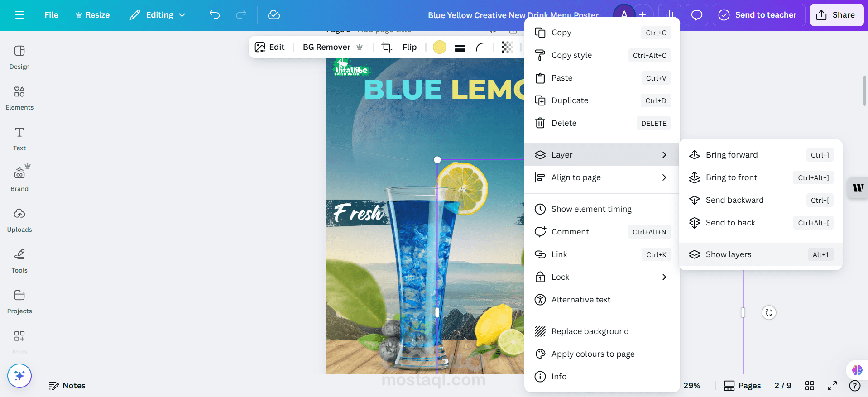Screen dimensions: 868x397
Task: Select Send to back in Layer submenu
Action: 761,223
